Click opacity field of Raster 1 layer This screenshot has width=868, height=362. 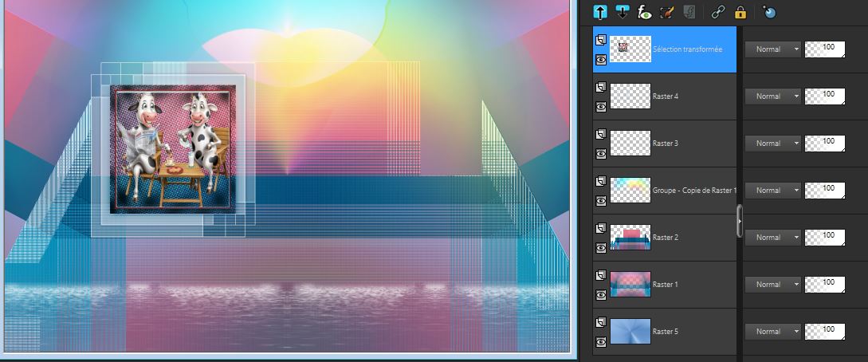[825, 285]
